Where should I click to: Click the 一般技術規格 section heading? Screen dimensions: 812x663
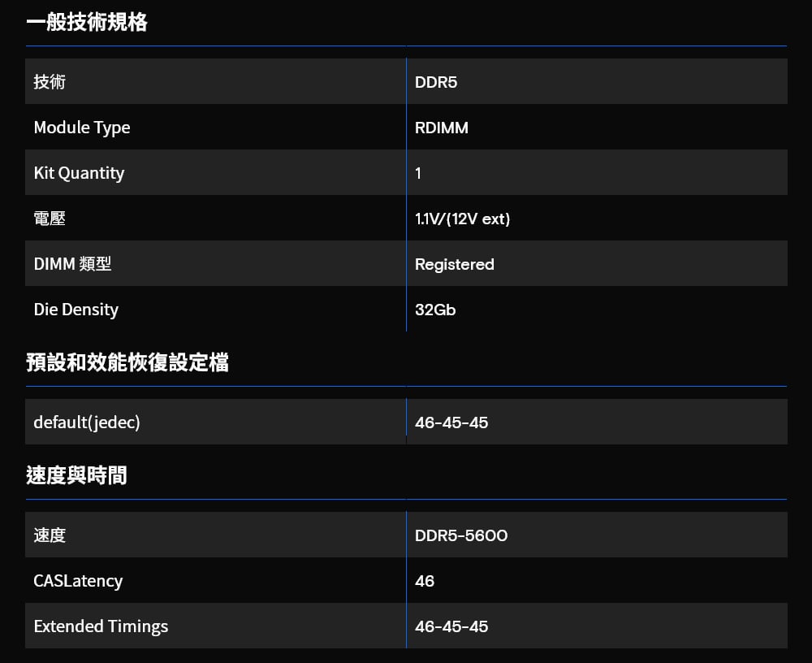tap(87, 22)
